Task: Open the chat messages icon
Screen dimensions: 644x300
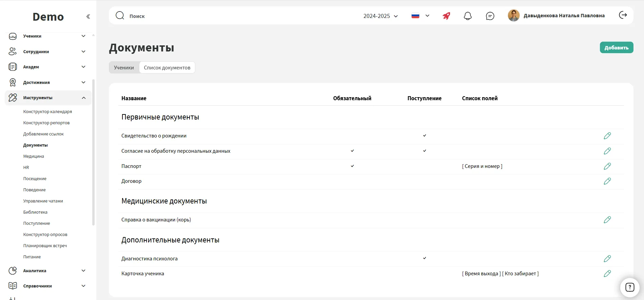Action: pyautogui.click(x=490, y=16)
